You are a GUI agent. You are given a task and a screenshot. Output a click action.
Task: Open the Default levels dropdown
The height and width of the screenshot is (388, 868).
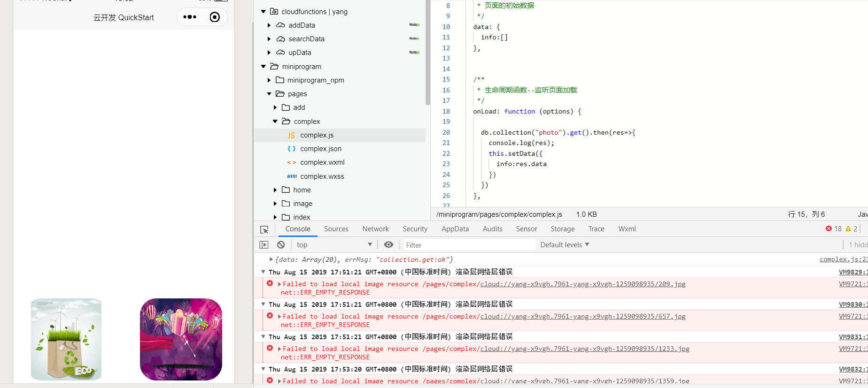(564, 245)
